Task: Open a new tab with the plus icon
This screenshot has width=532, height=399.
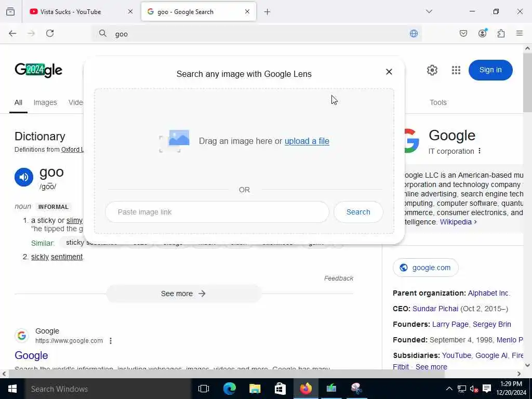Action: [268, 12]
